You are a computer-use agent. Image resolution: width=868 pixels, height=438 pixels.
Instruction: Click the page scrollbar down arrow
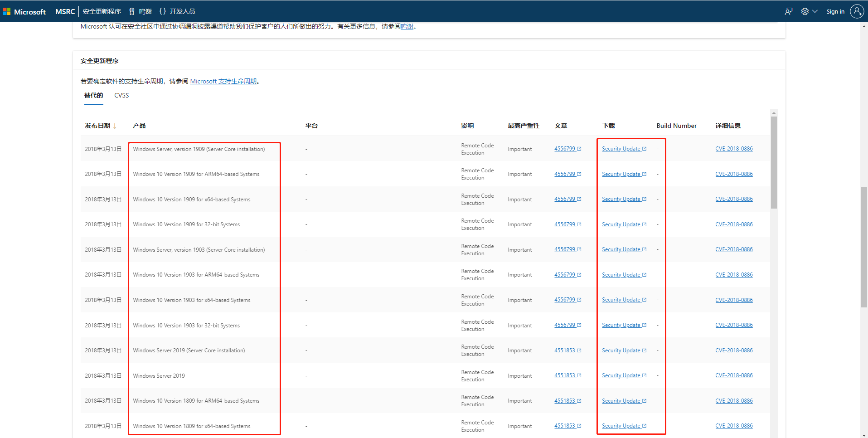pos(864,434)
